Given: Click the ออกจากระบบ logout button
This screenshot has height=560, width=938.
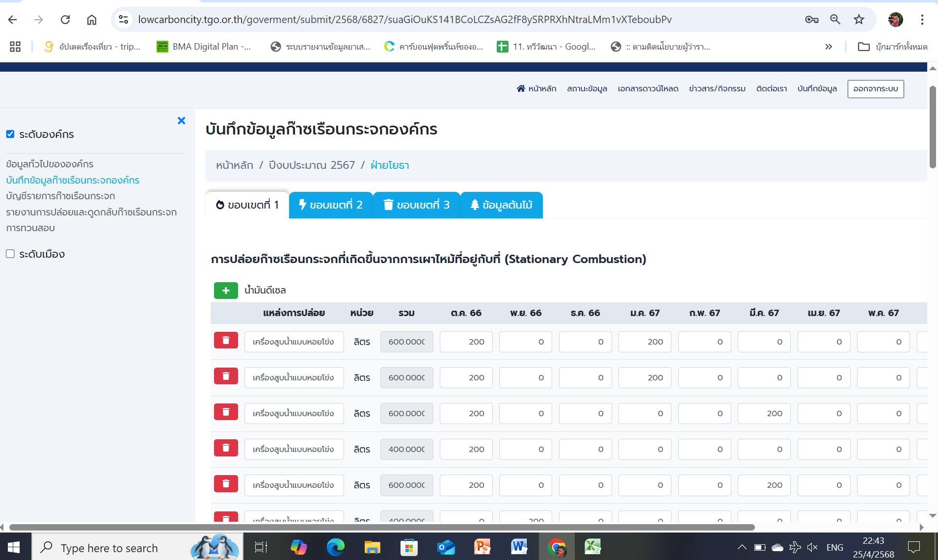Looking at the screenshot, I should coord(876,89).
